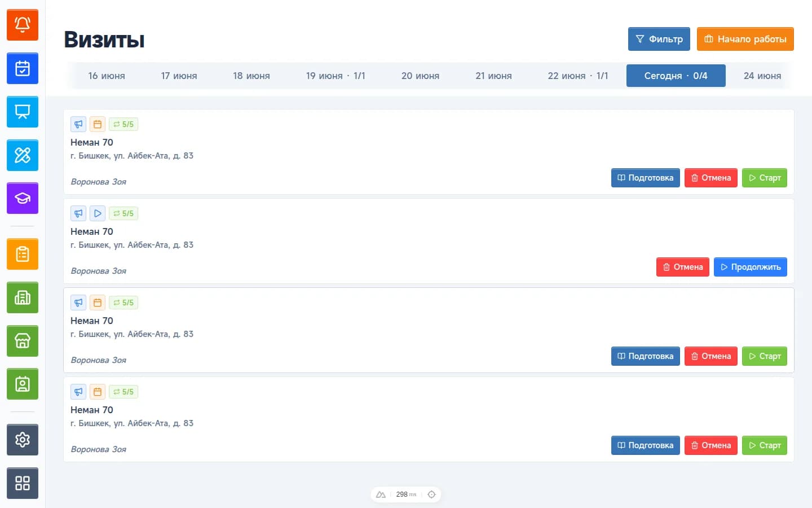This screenshot has height=508, width=812.
Task: Go to the 21 июня tab
Action: [x=493, y=76]
